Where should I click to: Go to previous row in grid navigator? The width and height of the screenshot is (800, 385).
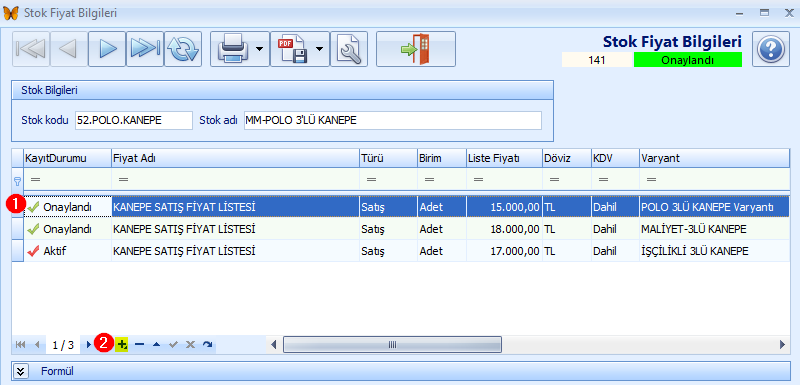pos(37,345)
